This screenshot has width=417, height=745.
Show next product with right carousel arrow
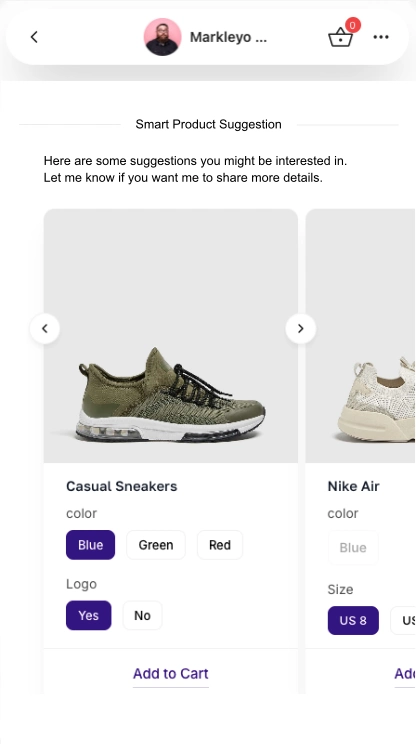pos(301,328)
